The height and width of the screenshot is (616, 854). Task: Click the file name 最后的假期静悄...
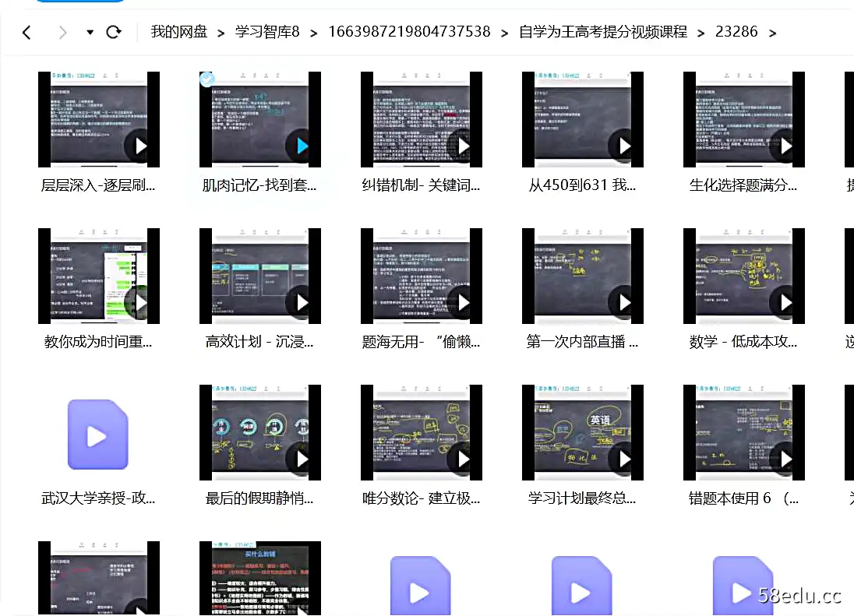pyautogui.click(x=259, y=498)
